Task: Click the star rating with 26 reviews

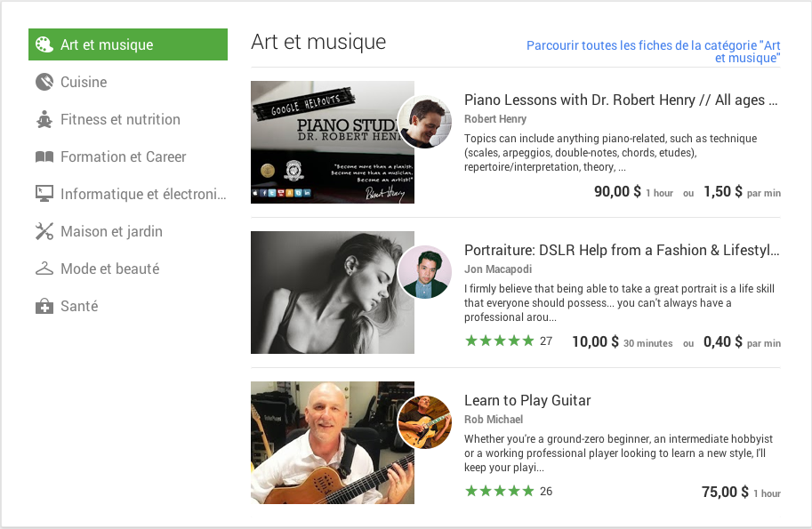Action: (x=509, y=491)
